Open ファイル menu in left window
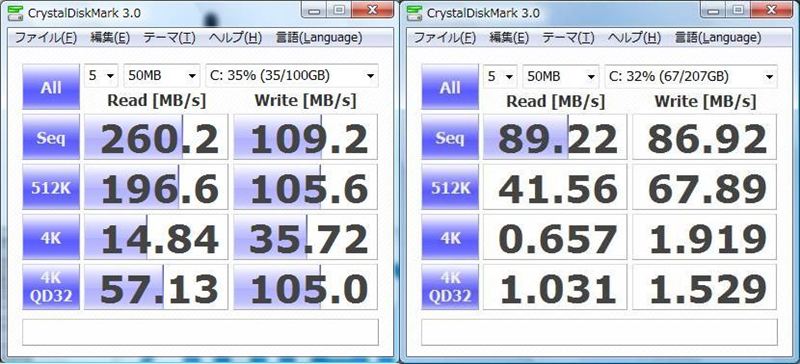This screenshot has height=364, width=800. click(46, 37)
